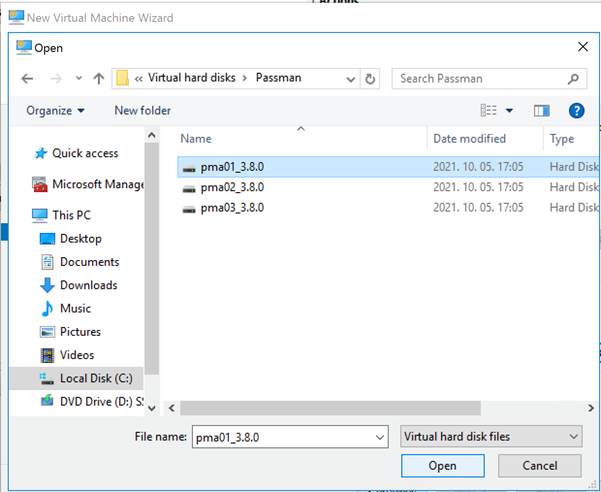Click the Open dialog title icon
Viewport: 601px width, 492px height.
point(24,48)
